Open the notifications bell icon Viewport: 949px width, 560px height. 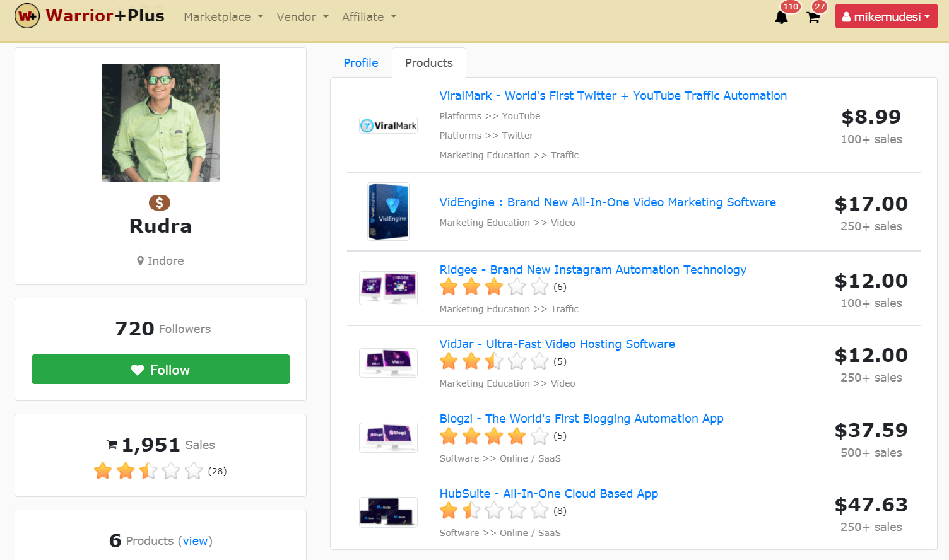781,17
